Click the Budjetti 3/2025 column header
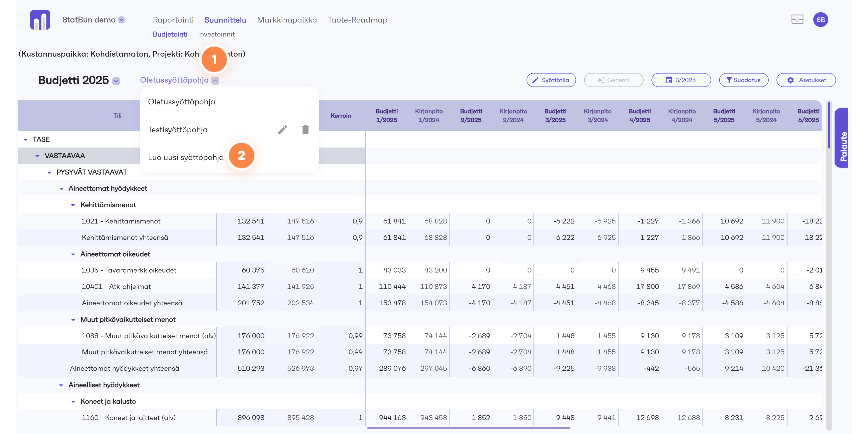868x434 pixels. pyautogui.click(x=555, y=116)
